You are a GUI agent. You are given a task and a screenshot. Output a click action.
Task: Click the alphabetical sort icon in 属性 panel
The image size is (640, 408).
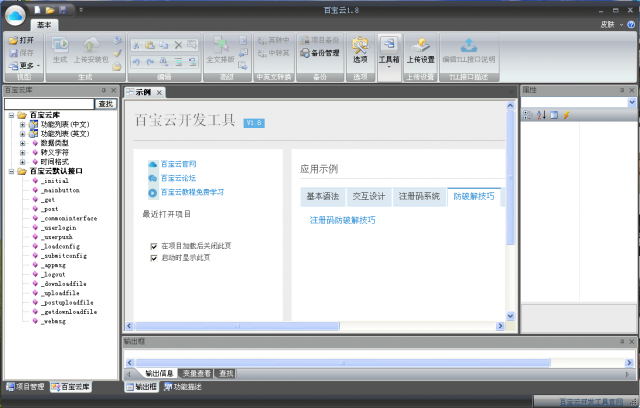tap(541, 115)
